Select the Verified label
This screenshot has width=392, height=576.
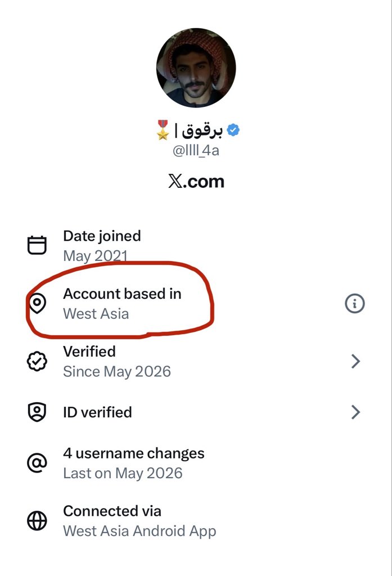89,352
